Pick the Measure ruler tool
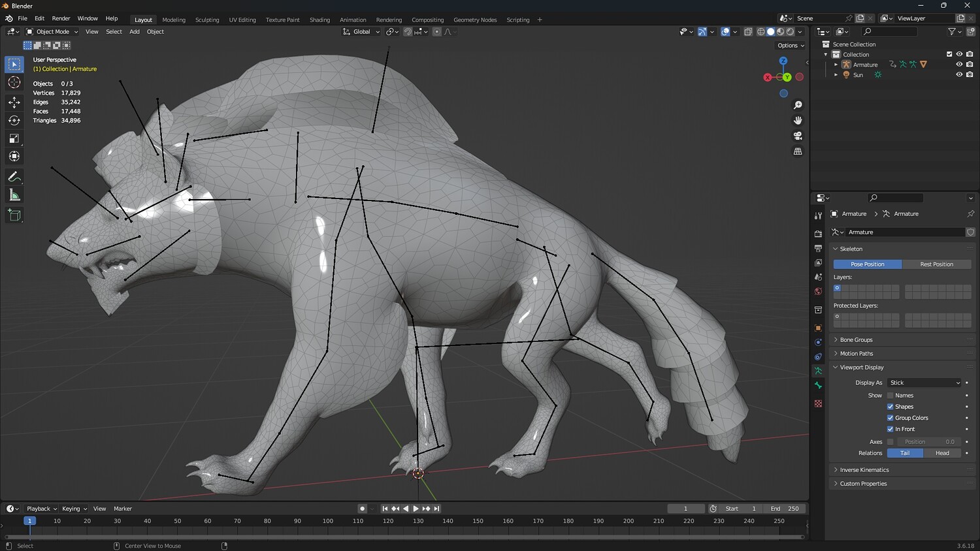 tap(14, 195)
